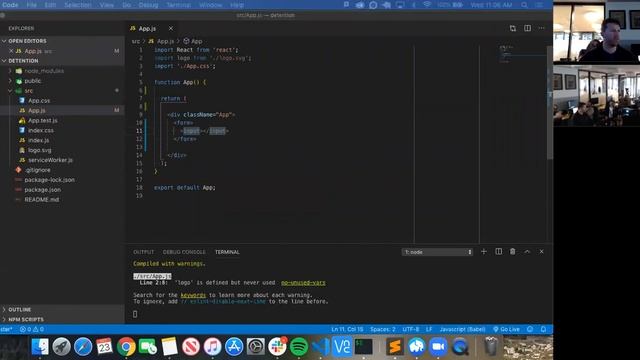The width and height of the screenshot is (640, 360).
Task: Open Slack from the dock
Action: (x=277, y=347)
